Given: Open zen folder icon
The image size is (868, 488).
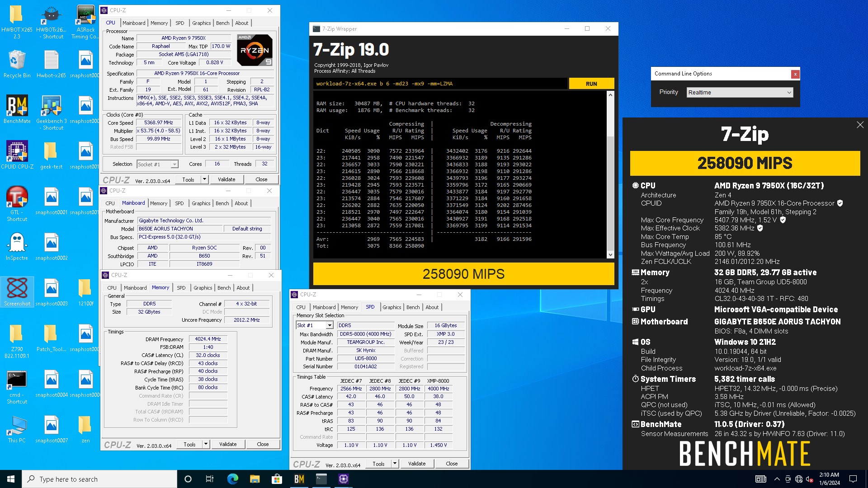Looking at the screenshot, I should tap(85, 429).
